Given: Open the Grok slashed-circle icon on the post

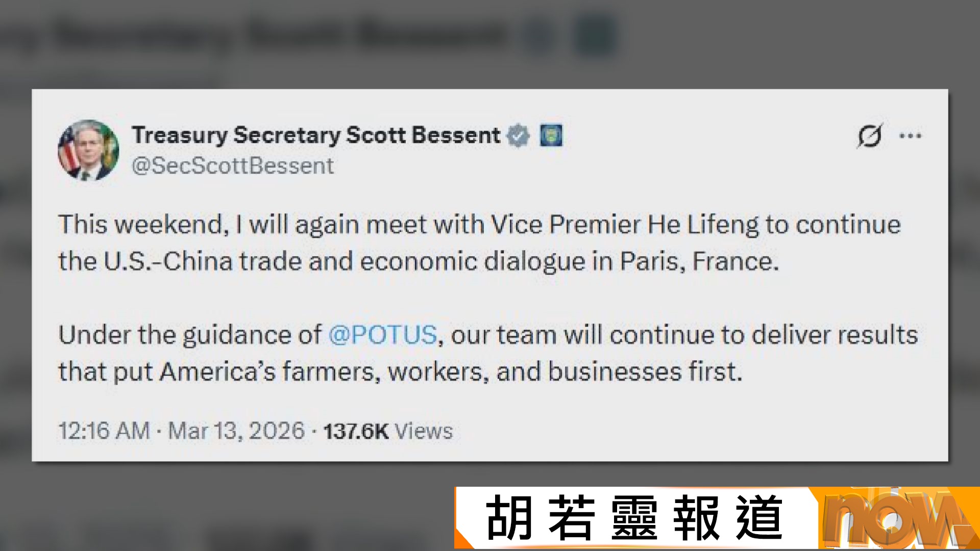Looking at the screenshot, I should [869, 136].
